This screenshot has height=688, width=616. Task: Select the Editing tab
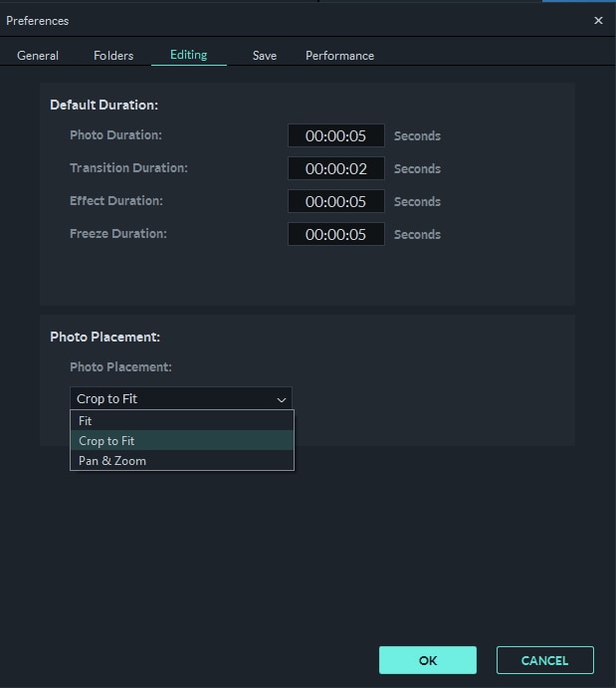click(x=188, y=55)
